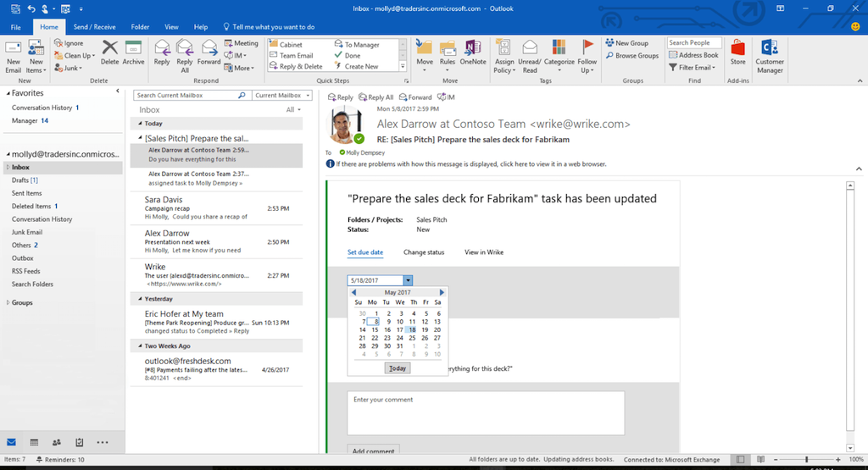868x470 pixels.
Task: Click the Enter your comment box
Action: coord(486,413)
